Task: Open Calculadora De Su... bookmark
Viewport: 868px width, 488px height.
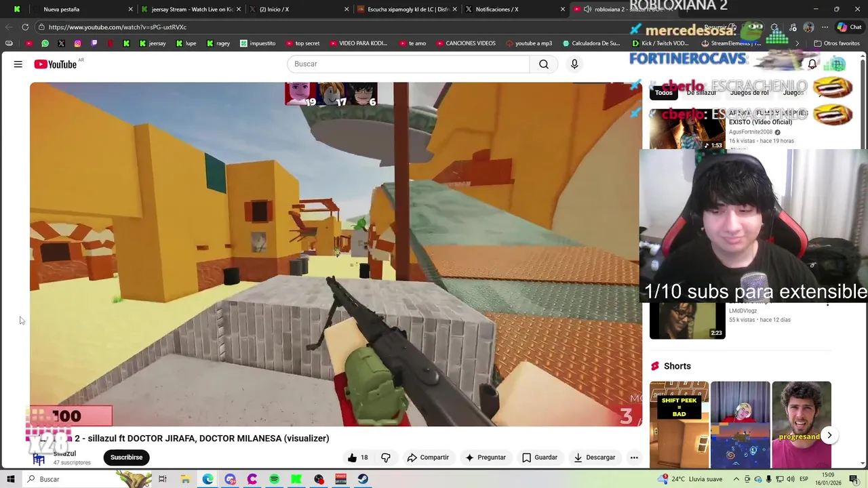Action: tap(591, 43)
